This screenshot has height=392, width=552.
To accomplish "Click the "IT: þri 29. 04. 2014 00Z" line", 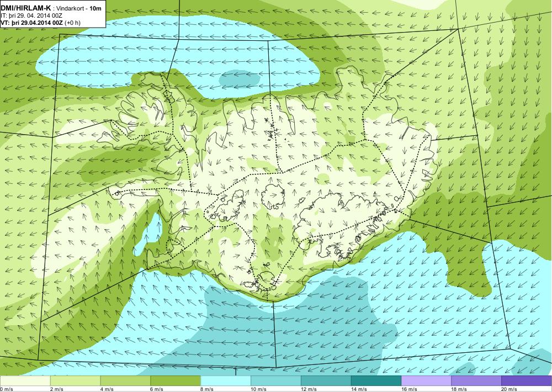I will point(31,16).
